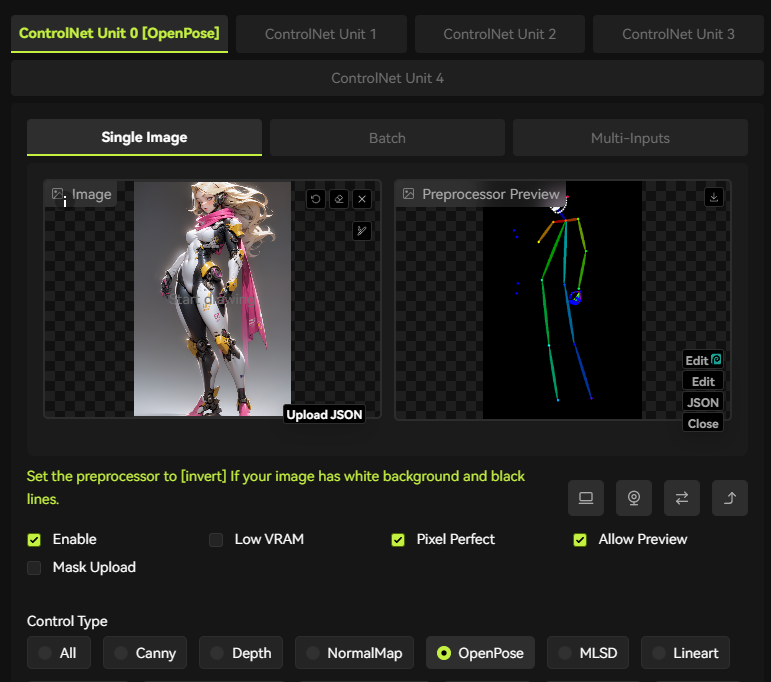Enable the Low VRAM option

click(x=216, y=540)
